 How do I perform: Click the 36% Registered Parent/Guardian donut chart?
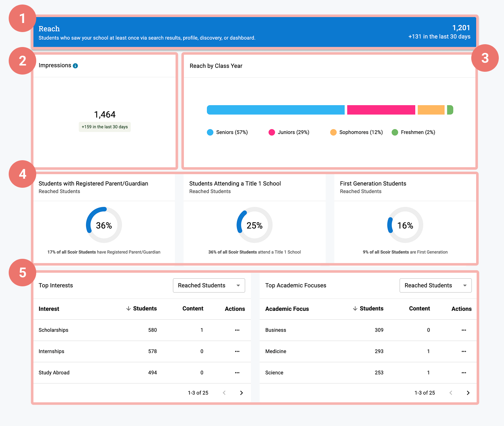104,225
